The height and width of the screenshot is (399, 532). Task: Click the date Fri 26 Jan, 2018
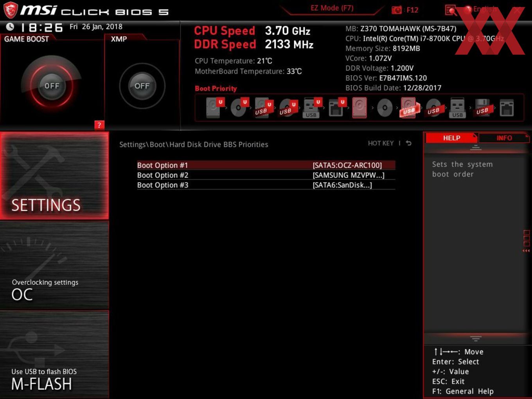tap(96, 27)
